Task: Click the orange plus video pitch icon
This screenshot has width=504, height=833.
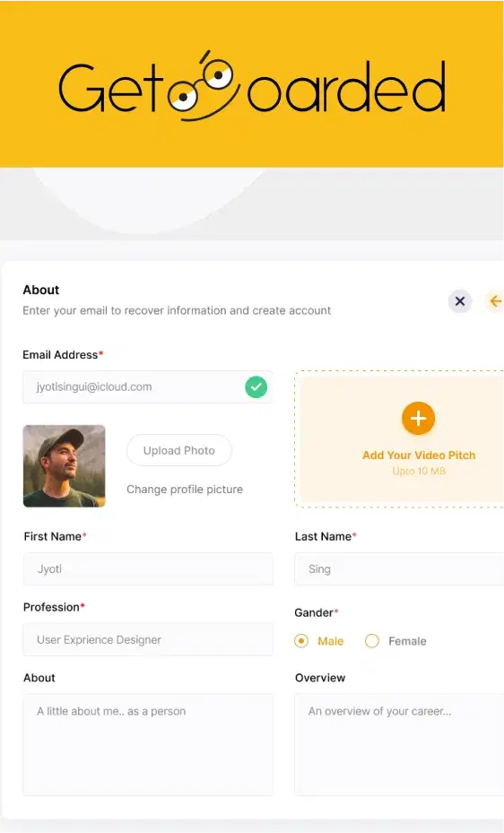Action: (x=419, y=418)
